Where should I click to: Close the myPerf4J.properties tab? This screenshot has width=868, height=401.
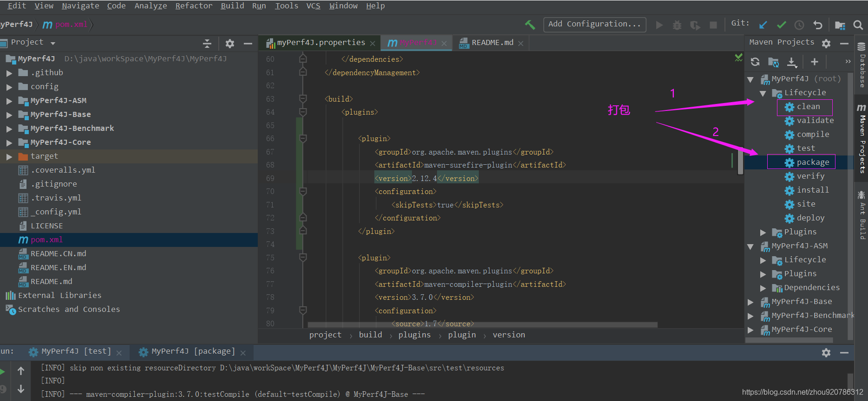372,44
